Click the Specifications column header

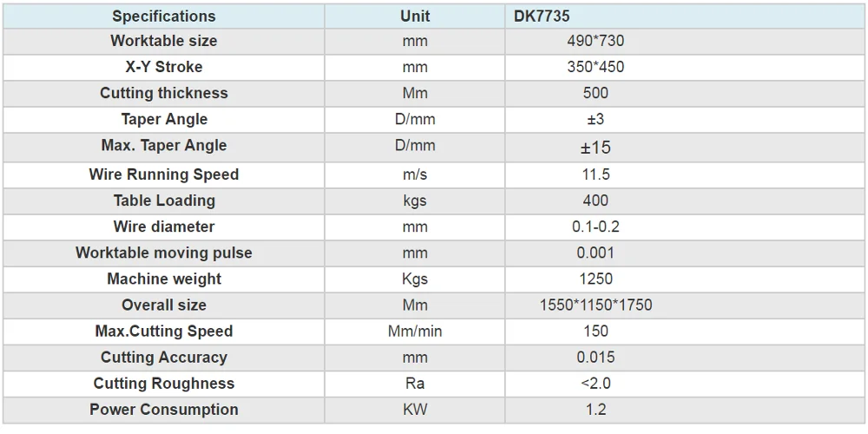click(164, 16)
